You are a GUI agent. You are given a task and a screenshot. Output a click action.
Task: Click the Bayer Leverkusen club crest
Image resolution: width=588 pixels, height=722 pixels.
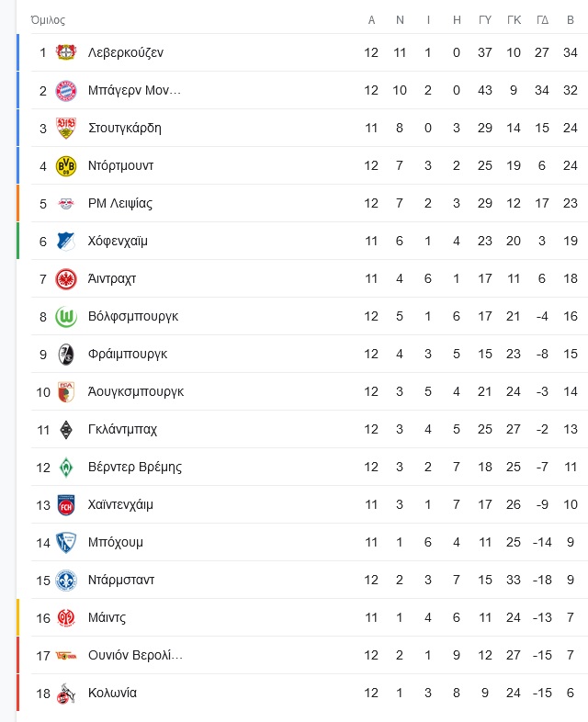[x=66, y=52]
